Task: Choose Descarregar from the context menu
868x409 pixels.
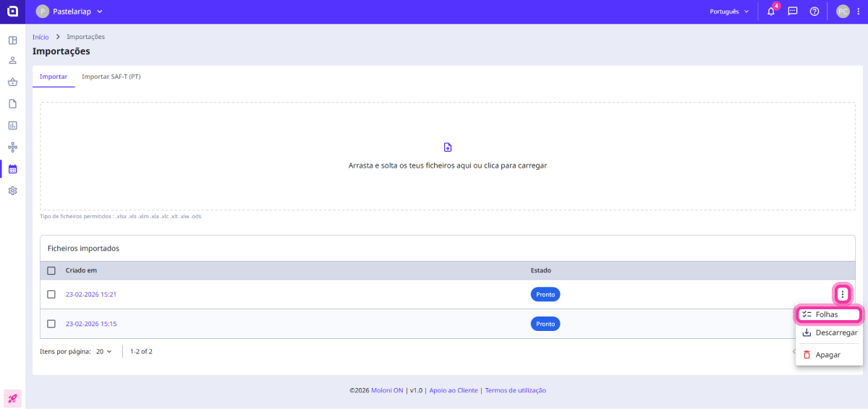Action: pos(829,333)
